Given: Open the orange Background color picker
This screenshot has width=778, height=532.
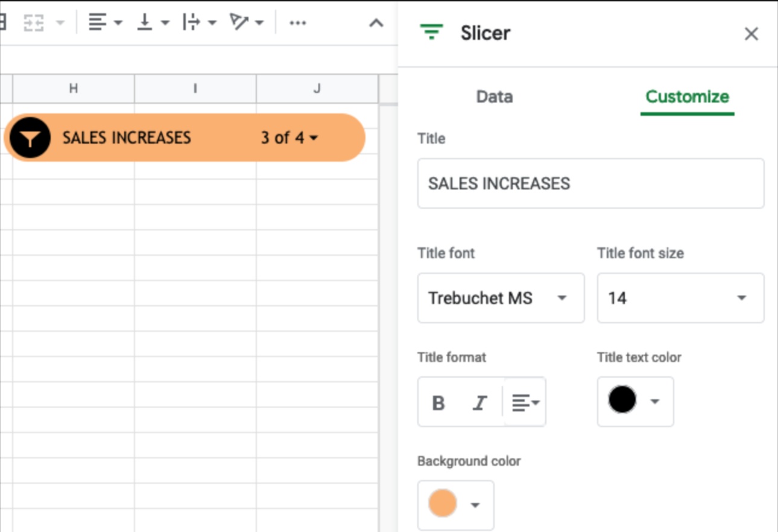Looking at the screenshot, I should (455, 504).
